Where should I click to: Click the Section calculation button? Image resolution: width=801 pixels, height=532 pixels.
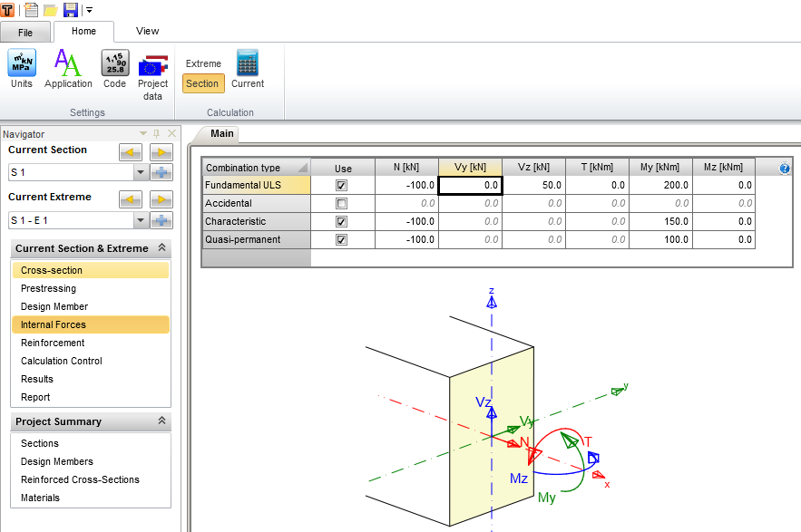202,83
